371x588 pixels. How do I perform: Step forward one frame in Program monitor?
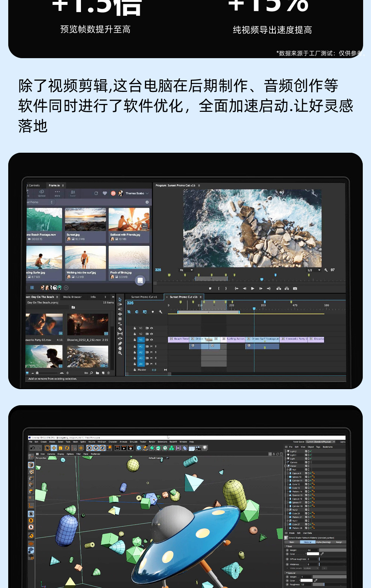coord(261,289)
